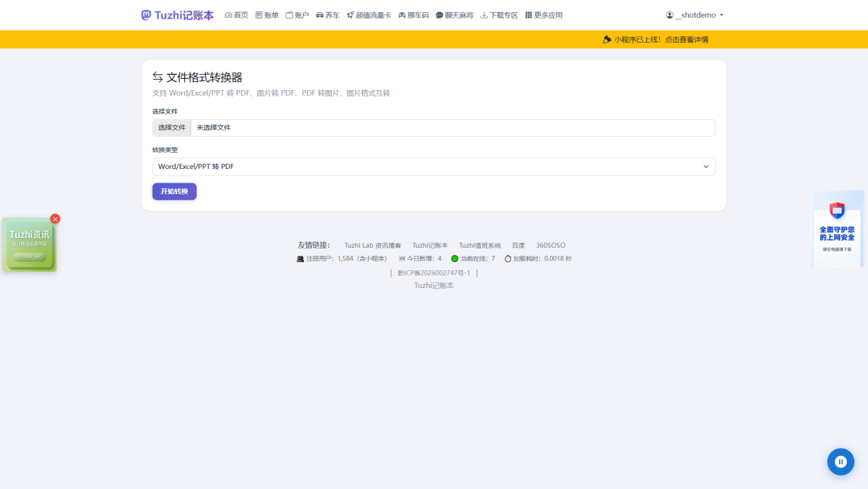Click the download icon beside 下载专区

(x=484, y=15)
